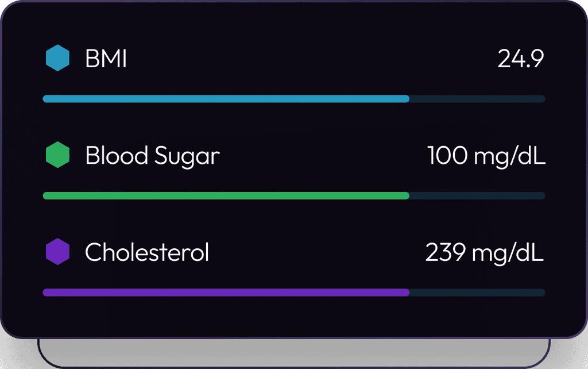Viewport: 588px width, 369px height.
Task: Click the right tip of green fill
Action: [407, 195]
